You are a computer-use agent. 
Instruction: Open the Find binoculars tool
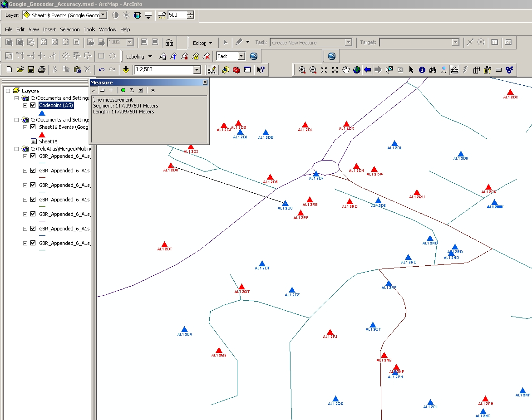(x=433, y=70)
